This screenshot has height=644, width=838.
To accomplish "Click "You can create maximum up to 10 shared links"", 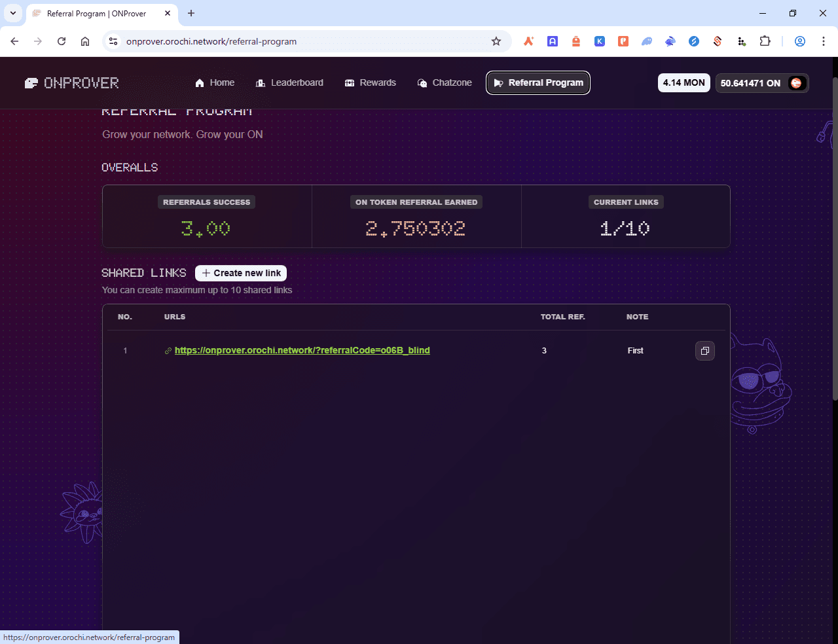I will (x=197, y=290).
